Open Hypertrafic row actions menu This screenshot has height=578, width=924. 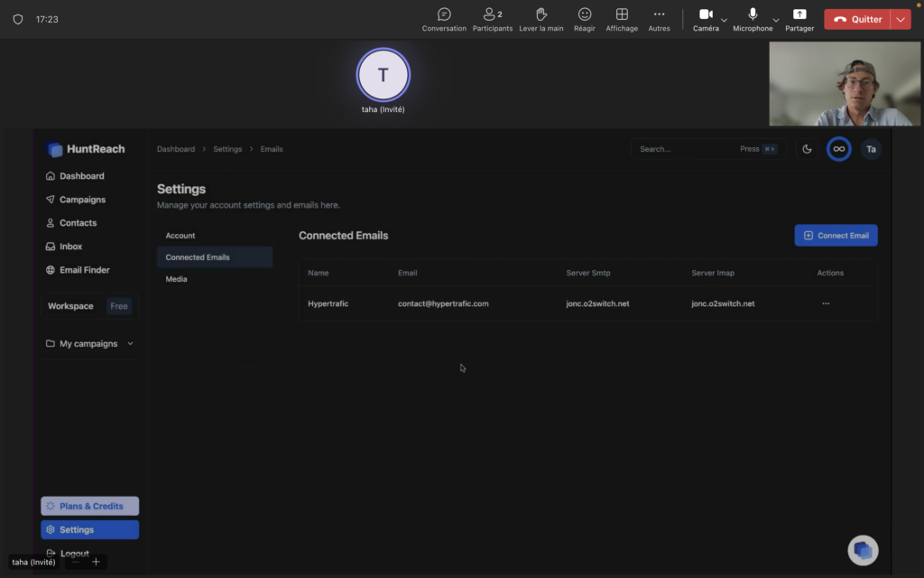[x=826, y=303]
